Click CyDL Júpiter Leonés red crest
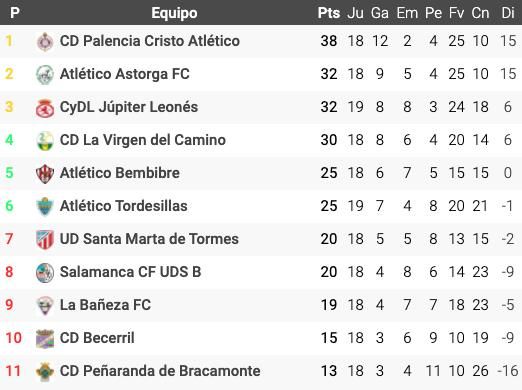 click(x=45, y=108)
